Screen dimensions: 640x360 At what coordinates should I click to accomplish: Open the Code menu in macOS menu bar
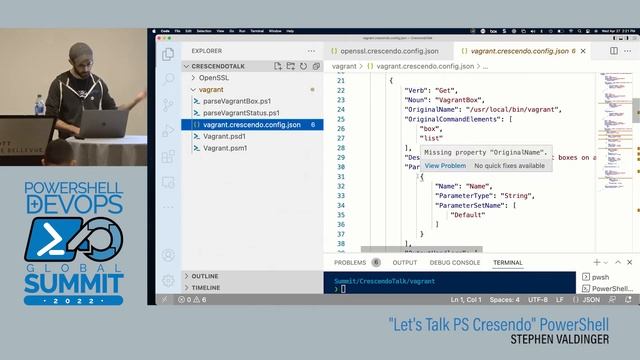tap(165, 31)
